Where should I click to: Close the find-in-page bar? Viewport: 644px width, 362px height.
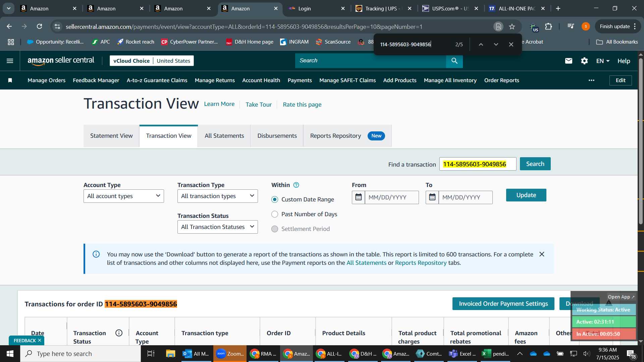click(511, 44)
